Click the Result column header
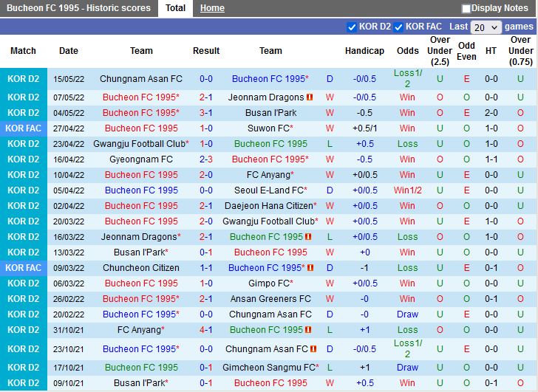538x392 pixels. click(x=206, y=51)
